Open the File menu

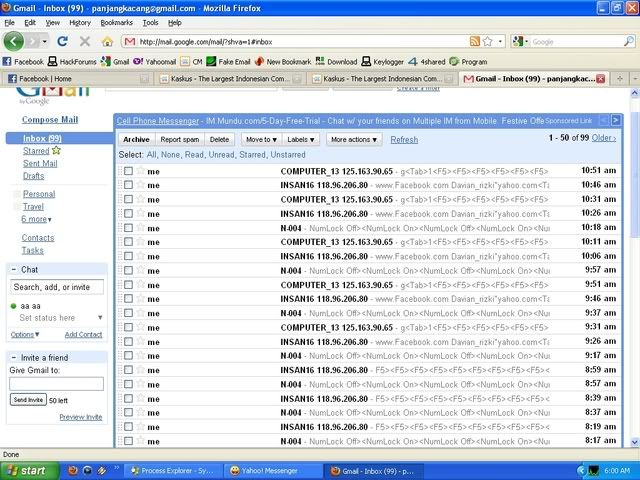pos(9,23)
